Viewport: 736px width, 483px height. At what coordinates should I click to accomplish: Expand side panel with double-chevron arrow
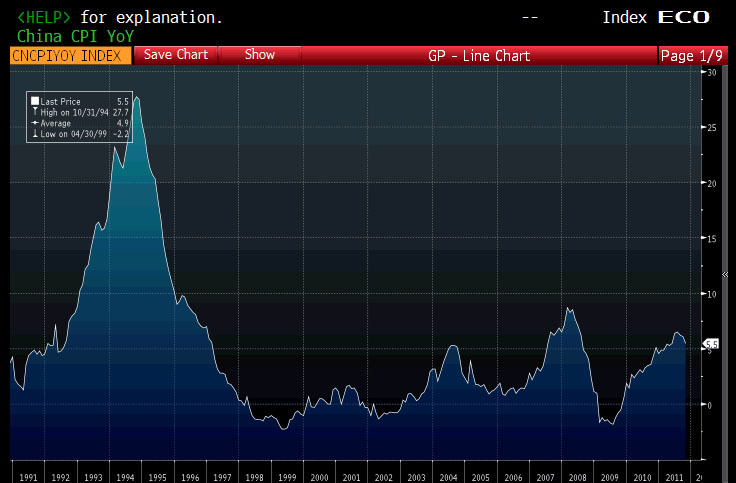(724, 272)
